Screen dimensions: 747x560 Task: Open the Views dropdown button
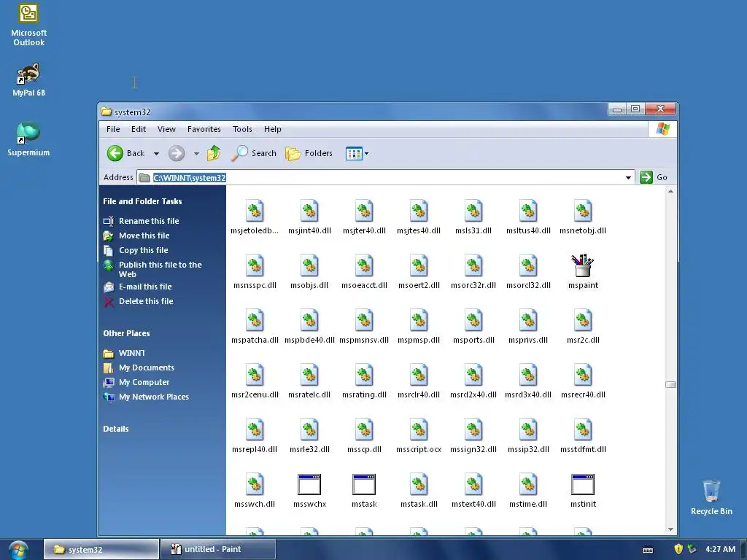coord(357,153)
